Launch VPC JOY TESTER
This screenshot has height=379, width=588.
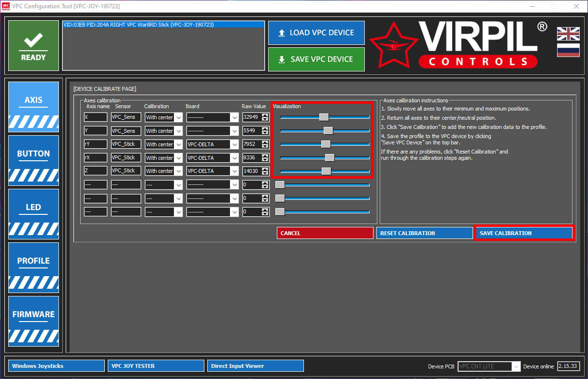[x=156, y=366]
